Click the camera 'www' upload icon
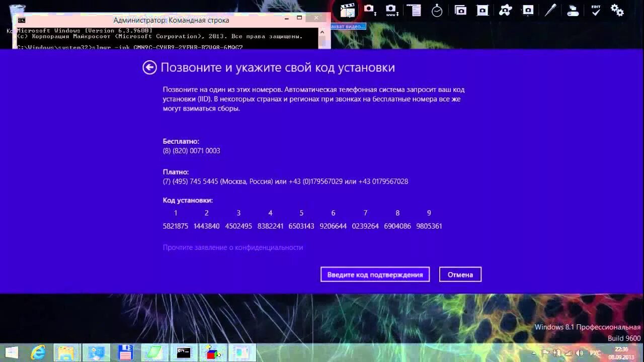The image size is (644, 362). point(391,10)
